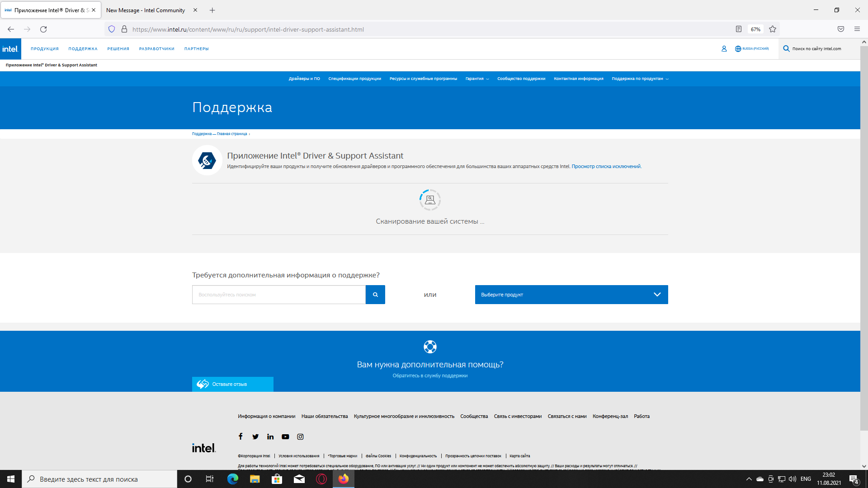Open Intel's Twitter page icon

click(255, 436)
